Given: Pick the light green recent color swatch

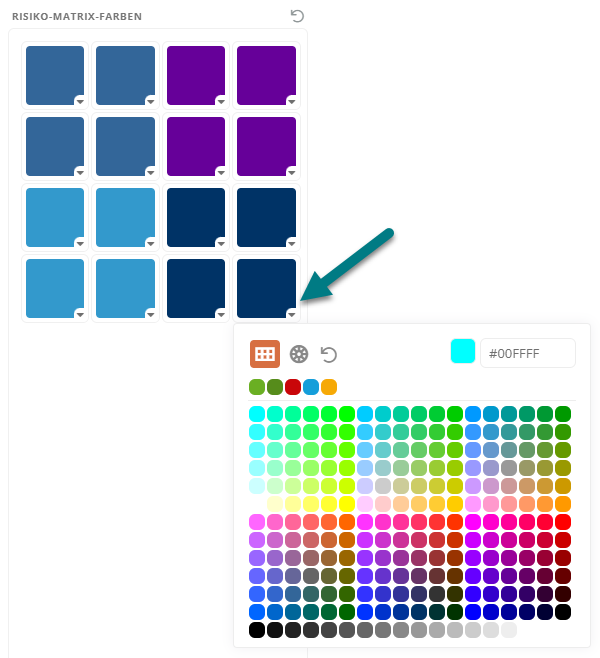Looking at the screenshot, I should point(257,387).
